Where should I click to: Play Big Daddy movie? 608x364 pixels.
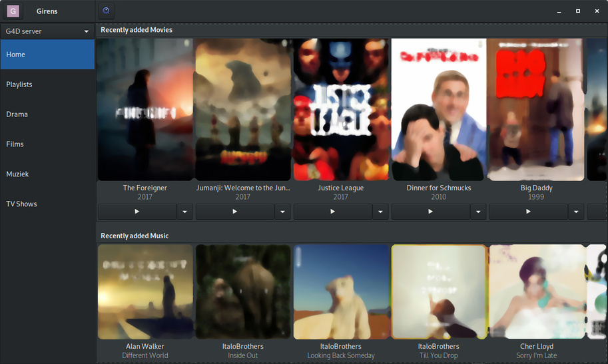pyautogui.click(x=528, y=212)
